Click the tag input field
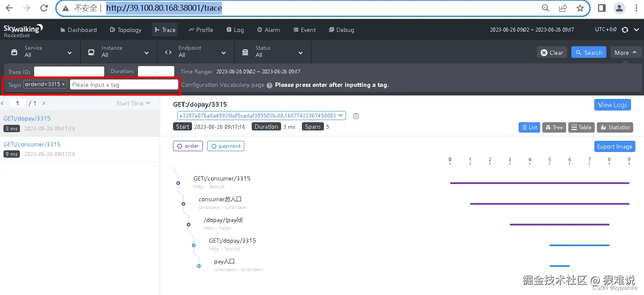 click(x=124, y=85)
